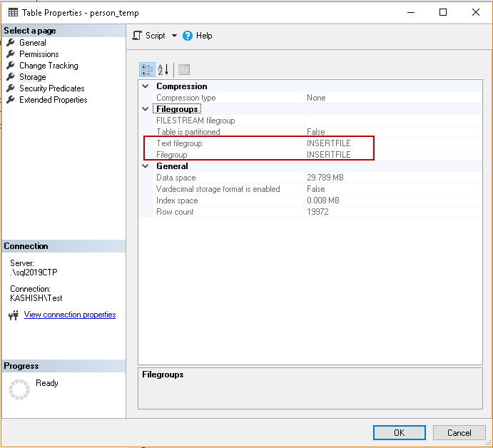Open Help via the question mark icon

[188, 36]
